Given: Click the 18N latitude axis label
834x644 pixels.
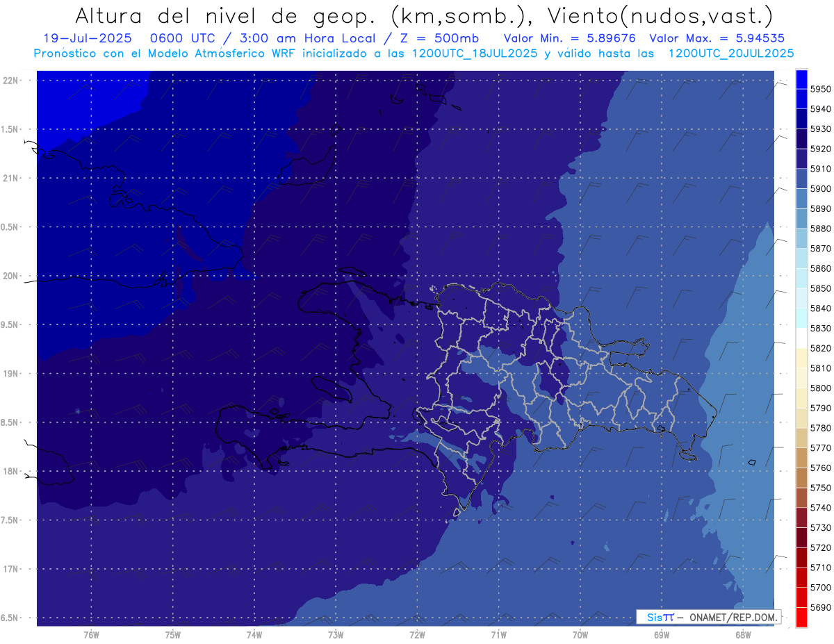Looking at the screenshot, I should click(x=12, y=471).
